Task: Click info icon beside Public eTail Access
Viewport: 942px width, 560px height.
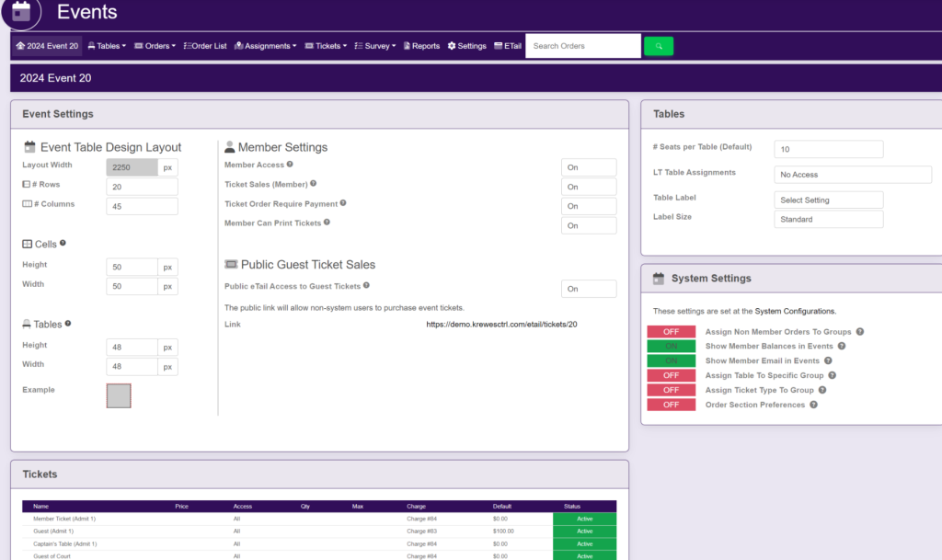Action: (x=366, y=286)
